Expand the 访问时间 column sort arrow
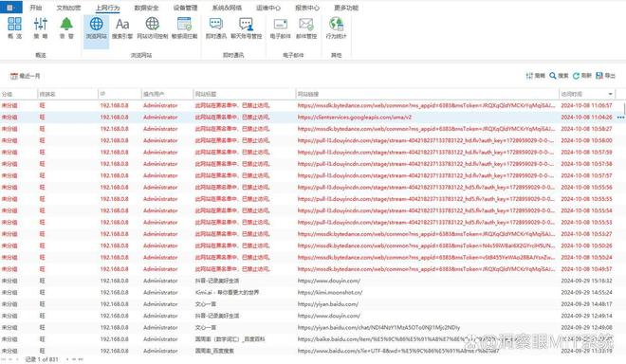 click(x=610, y=94)
